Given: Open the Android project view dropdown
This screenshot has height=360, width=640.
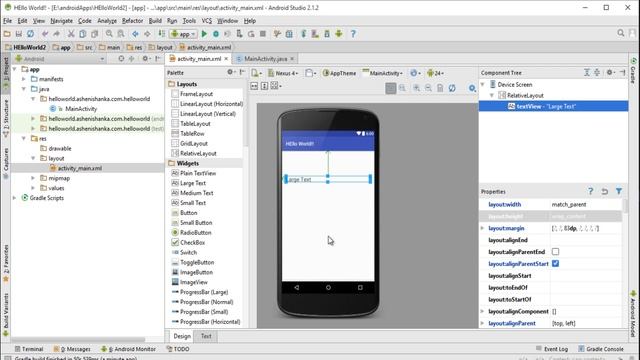Looking at the screenshot, I should pos(60,59).
